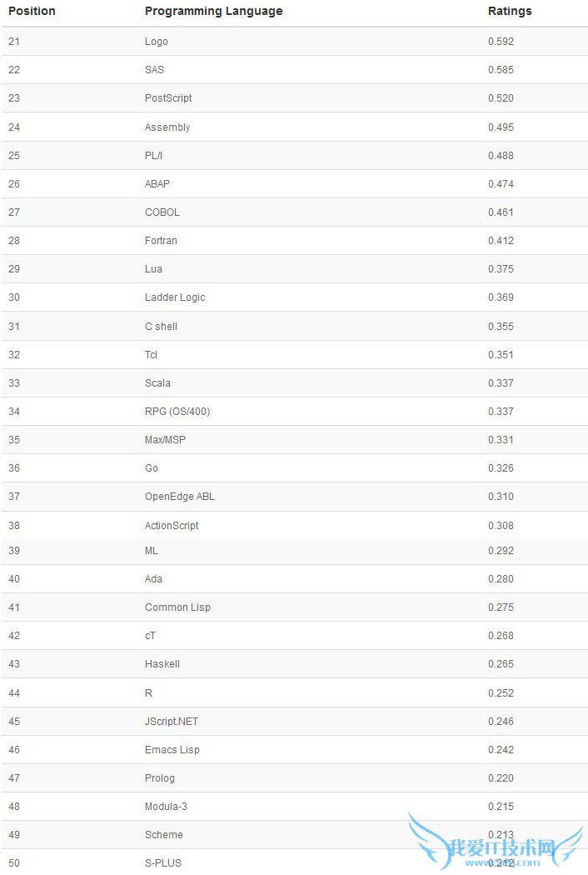Click the Programming Language column header

[x=213, y=11]
